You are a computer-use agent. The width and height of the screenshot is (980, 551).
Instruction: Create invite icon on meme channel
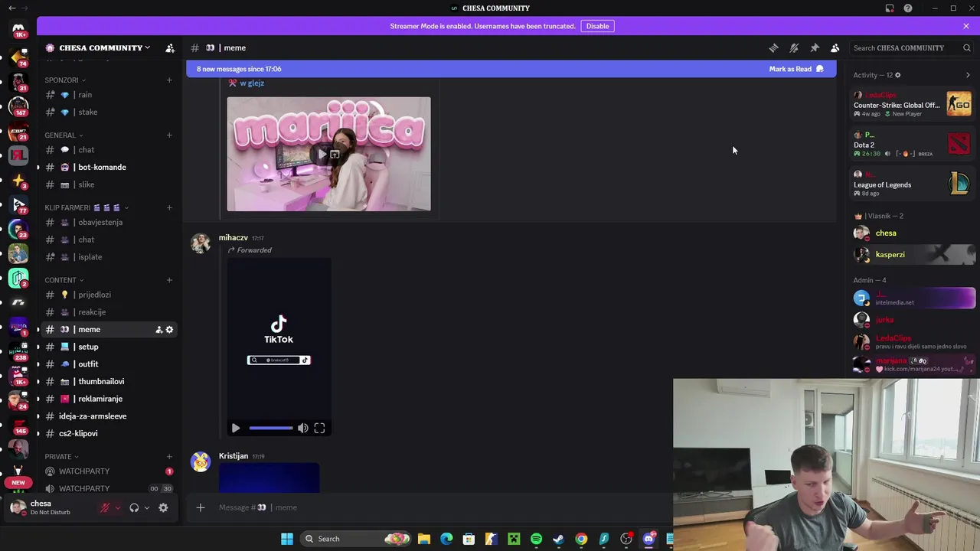coord(158,330)
